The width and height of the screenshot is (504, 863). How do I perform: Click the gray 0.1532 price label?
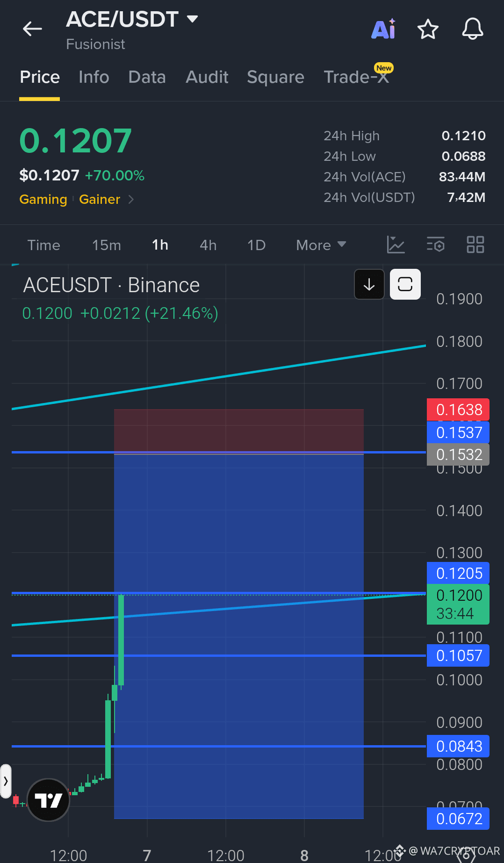click(458, 454)
